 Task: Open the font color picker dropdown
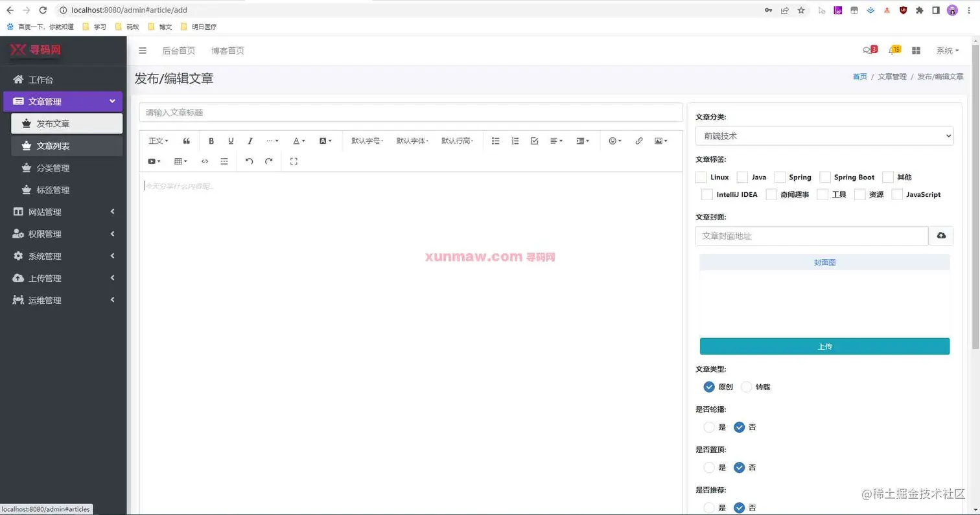tap(299, 141)
